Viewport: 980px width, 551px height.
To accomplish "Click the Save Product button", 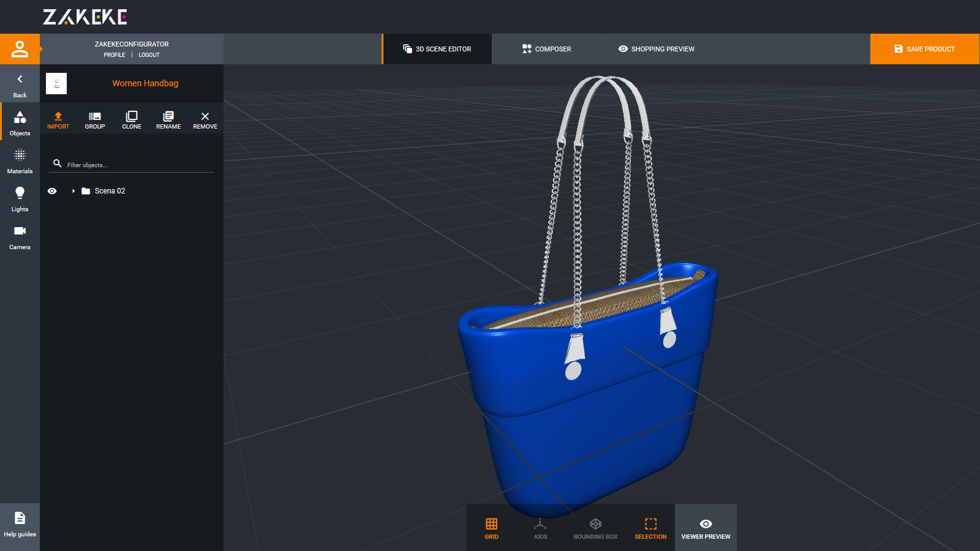I will point(924,49).
